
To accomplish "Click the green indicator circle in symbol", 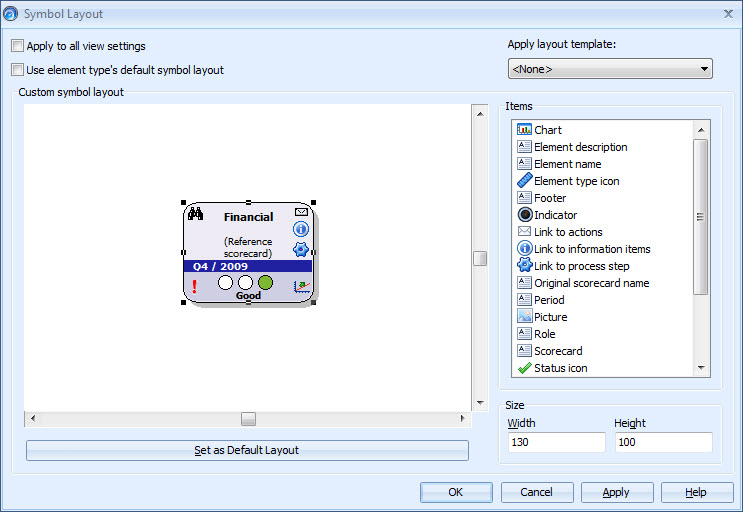I will (265, 283).
